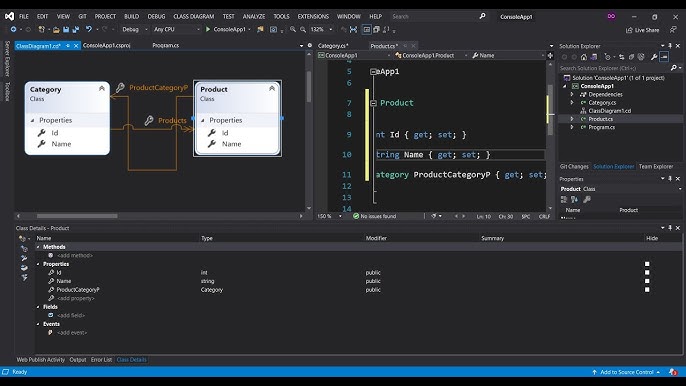Switch to the Program.cs tab

point(165,46)
